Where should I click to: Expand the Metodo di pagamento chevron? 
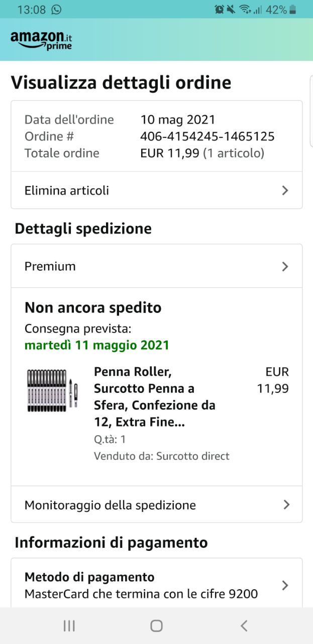click(x=285, y=585)
